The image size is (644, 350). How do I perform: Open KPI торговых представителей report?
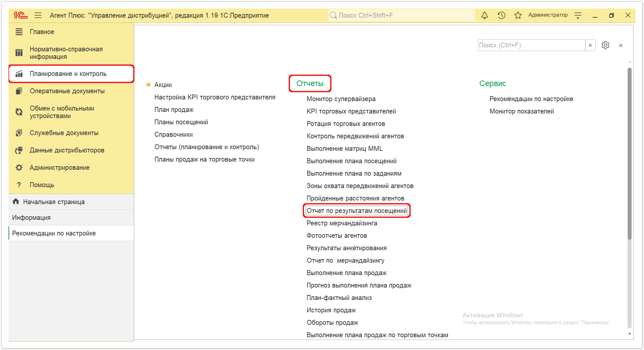(351, 111)
